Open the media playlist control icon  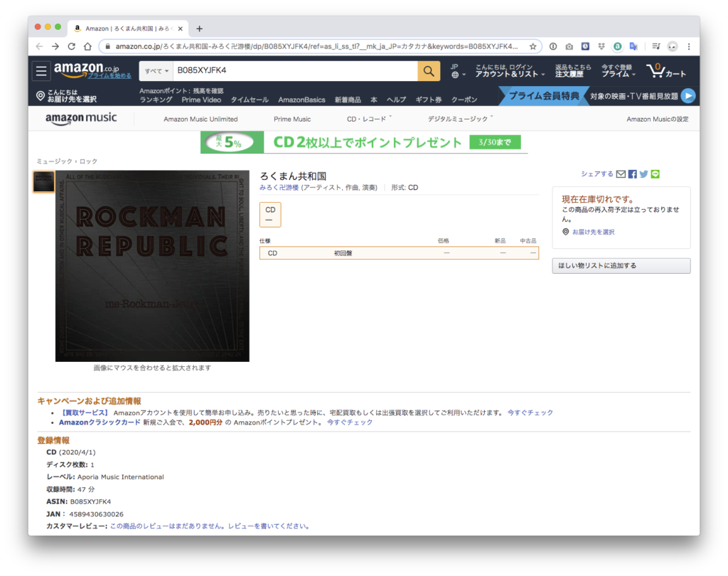point(655,46)
